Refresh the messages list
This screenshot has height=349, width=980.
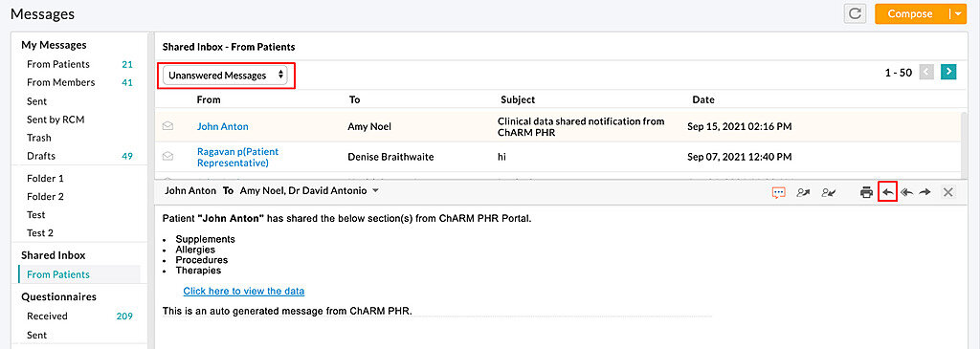[855, 13]
